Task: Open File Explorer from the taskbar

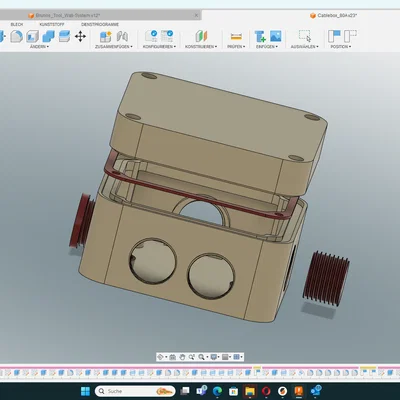Action: 250,391
